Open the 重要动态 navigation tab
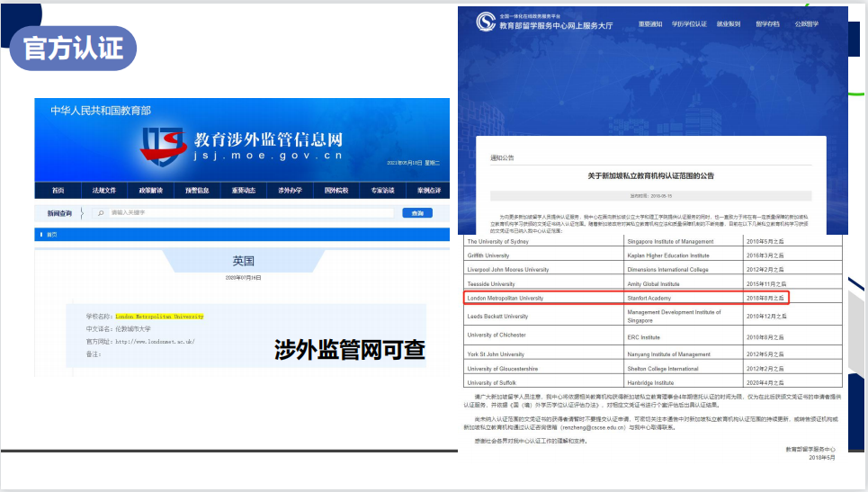 click(244, 191)
